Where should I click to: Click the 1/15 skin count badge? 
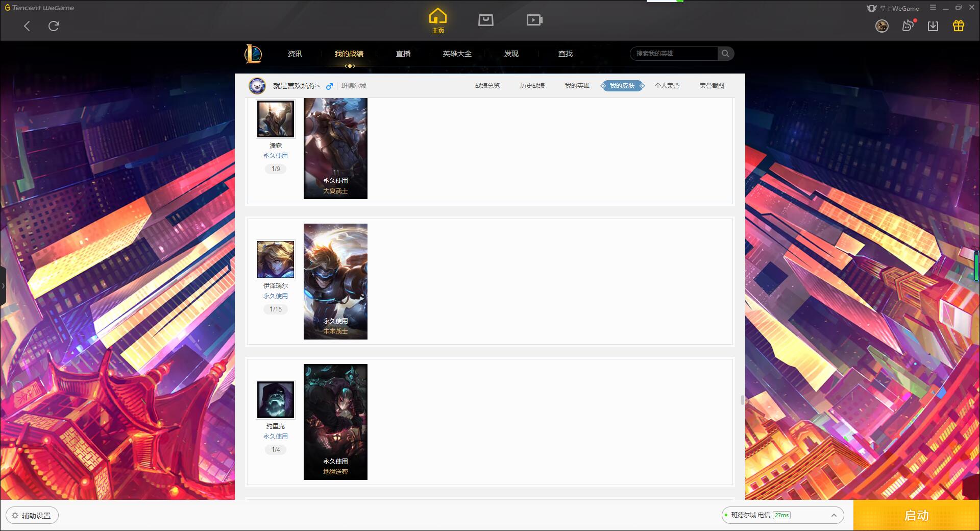tap(276, 309)
